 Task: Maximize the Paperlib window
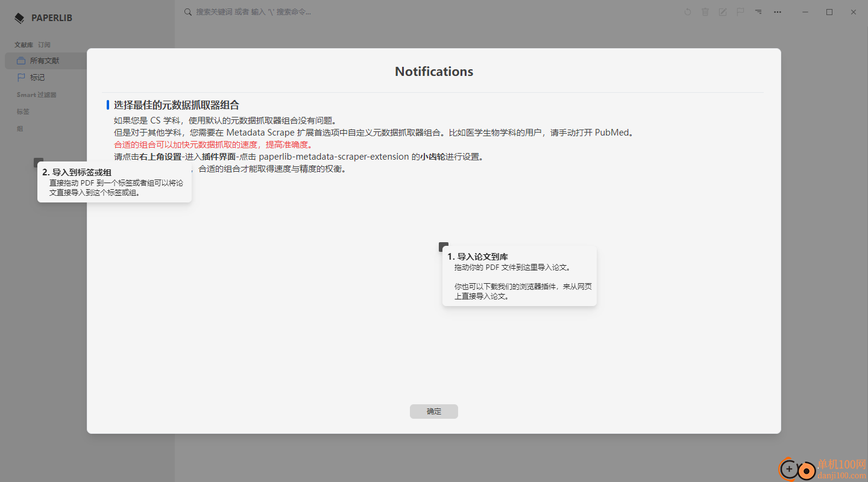point(829,11)
